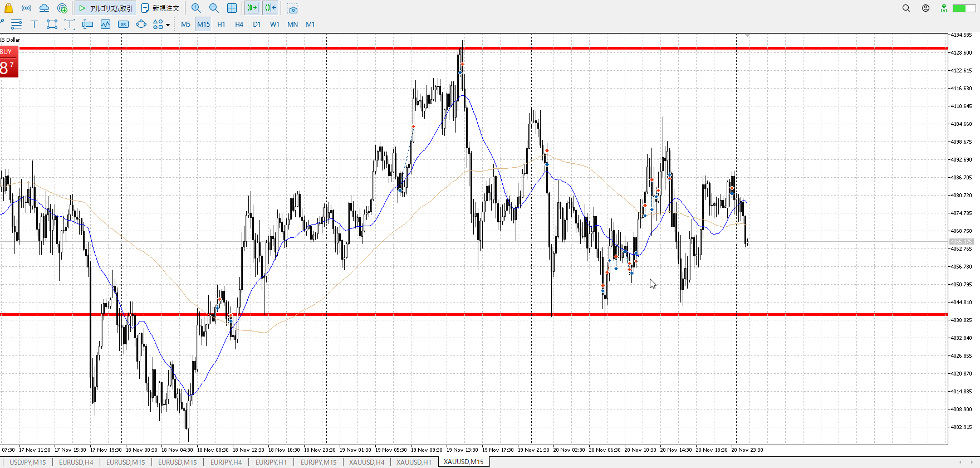Click the zoom out magnifier icon
Screen dimensions: 980x468
pos(214,8)
